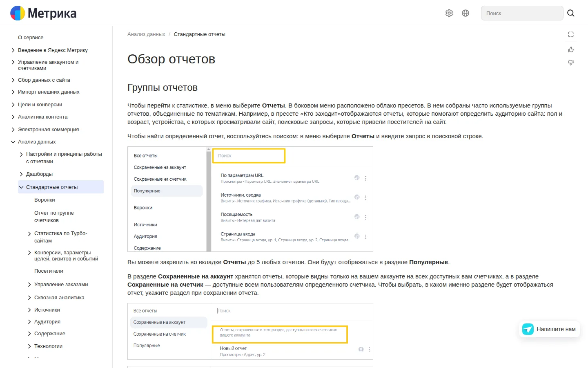
Task: Open the Напишите нам chat button
Action: pyautogui.click(x=550, y=329)
